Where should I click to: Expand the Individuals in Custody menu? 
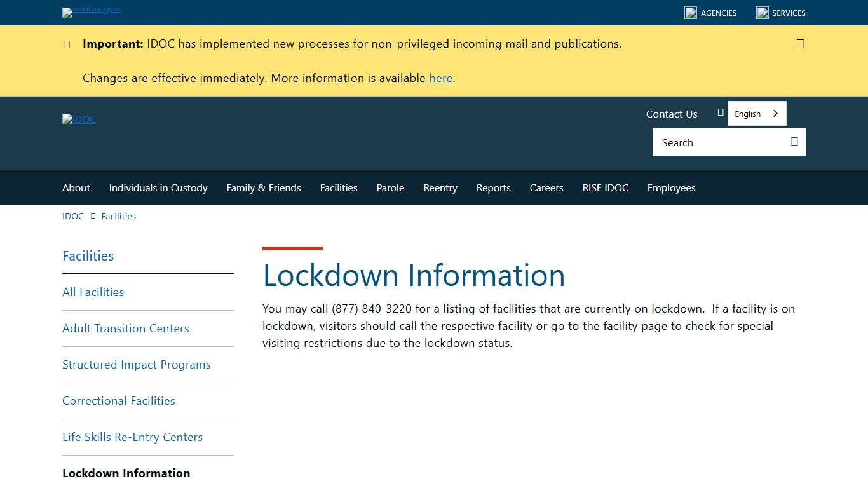pyautogui.click(x=158, y=187)
